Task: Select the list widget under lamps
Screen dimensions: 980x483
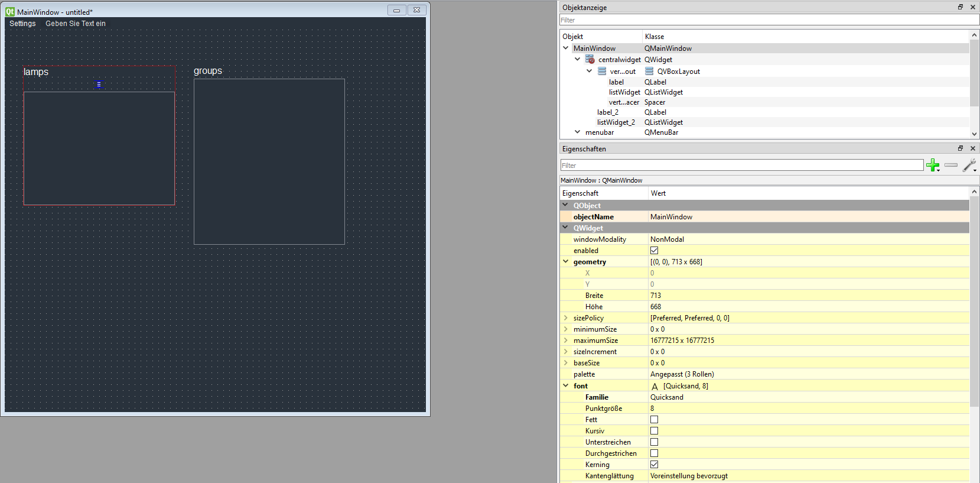Action: (x=99, y=148)
